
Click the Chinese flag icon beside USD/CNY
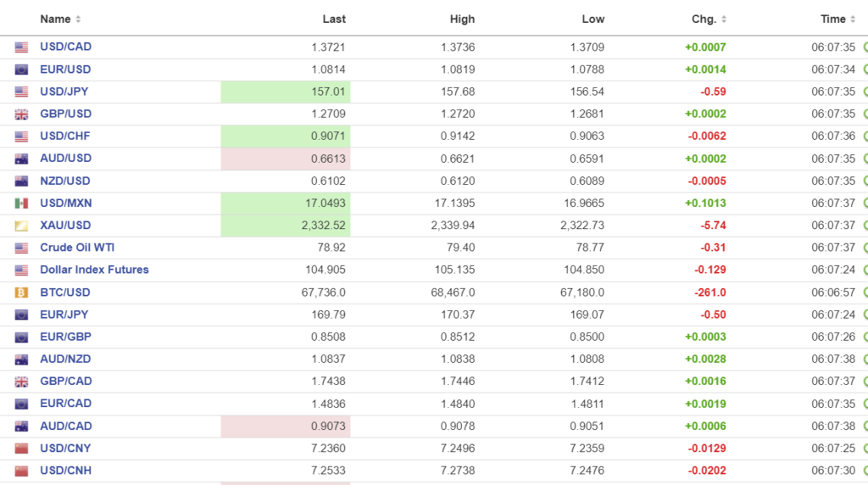tap(21, 449)
